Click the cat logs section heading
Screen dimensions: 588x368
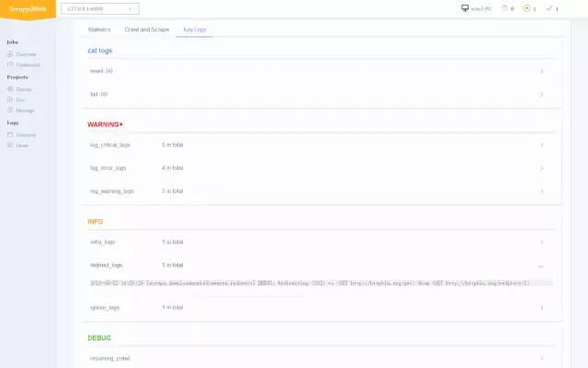tap(100, 51)
